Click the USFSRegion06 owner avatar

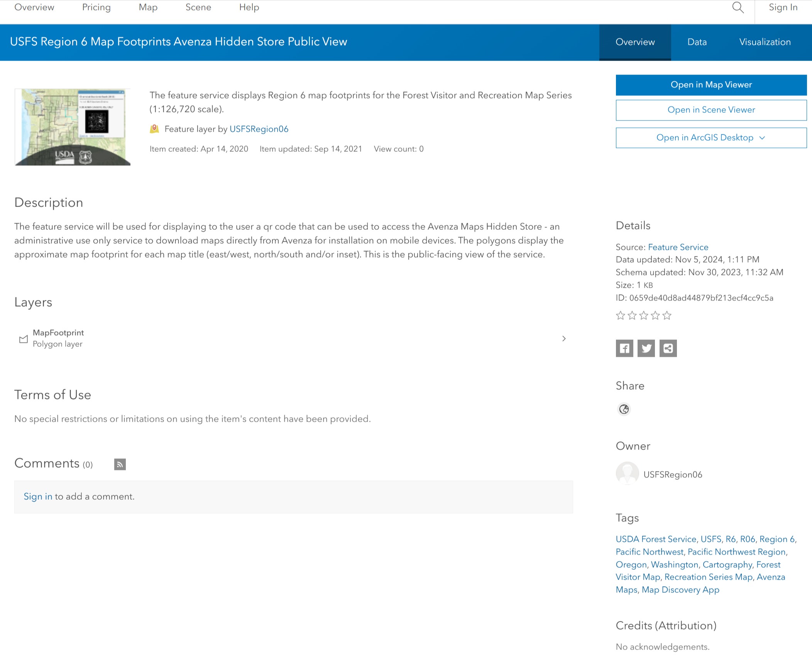[x=627, y=473]
